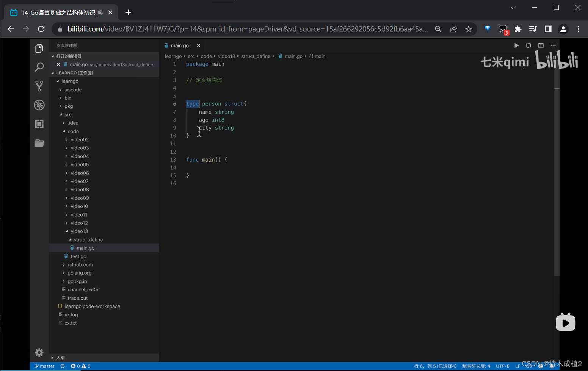Click the site info icon before the URL
This screenshot has height=371, width=588.
(x=60, y=29)
